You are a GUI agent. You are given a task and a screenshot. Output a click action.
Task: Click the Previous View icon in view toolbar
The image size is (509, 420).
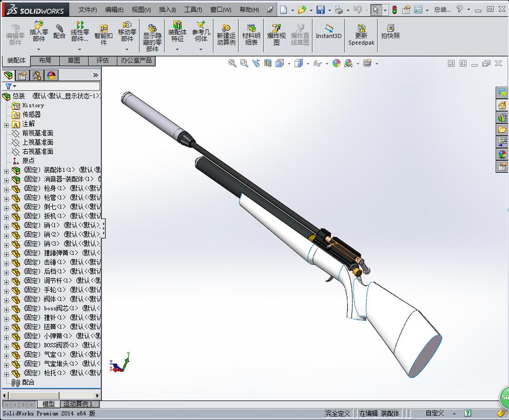(256, 63)
